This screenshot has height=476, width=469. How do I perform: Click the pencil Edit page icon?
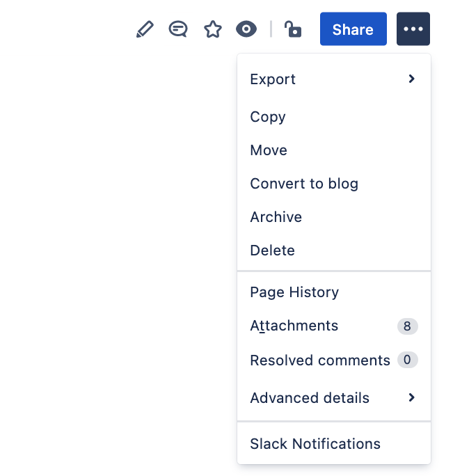(144, 29)
